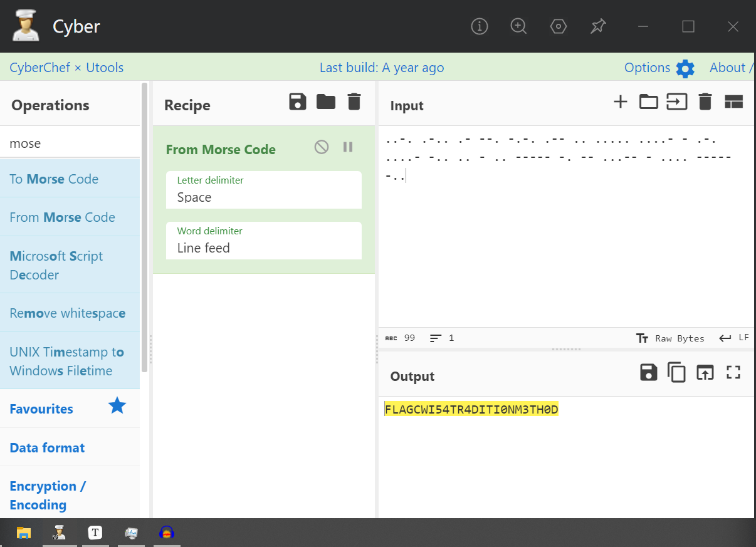756x547 pixels.
Task: Add a new input tab
Action: (620, 102)
